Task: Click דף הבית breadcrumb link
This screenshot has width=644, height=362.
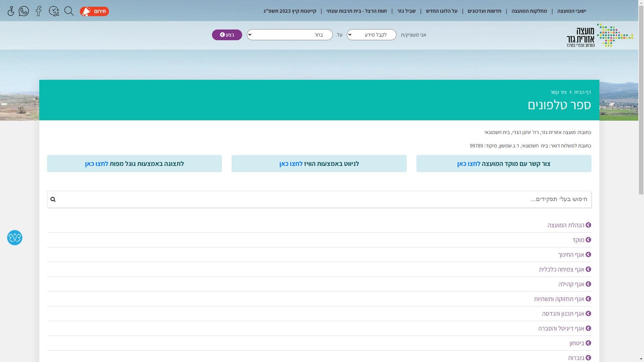Action: pos(582,92)
